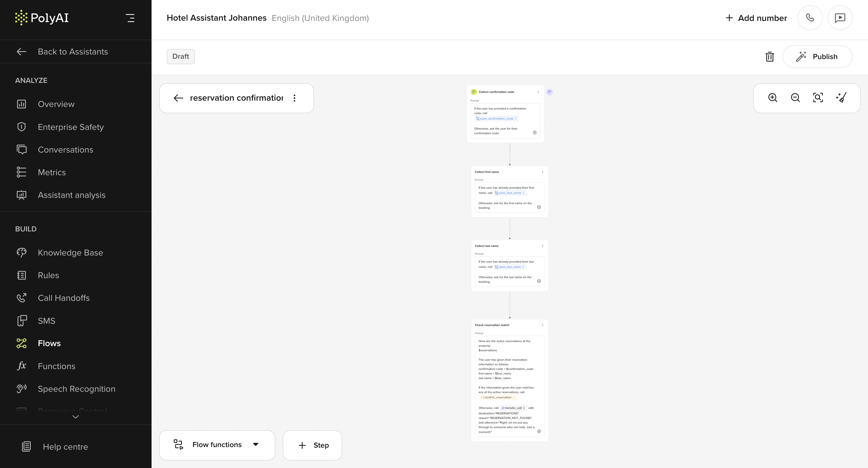Open menu for Collect first name step
The height and width of the screenshot is (468, 868).
[x=542, y=172]
